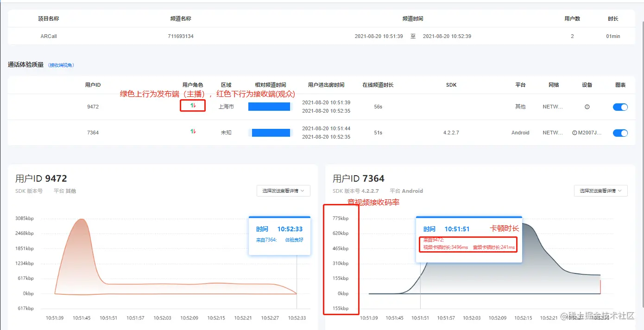Click SDK version 4.2.2.7 in the table
This screenshot has width=644, height=330.
[x=451, y=133]
